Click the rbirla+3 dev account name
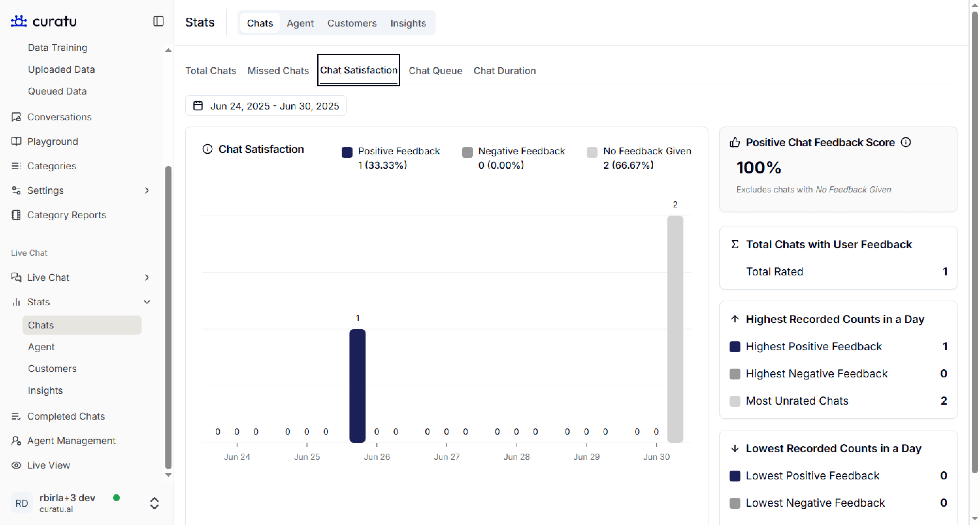 tap(67, 498)
